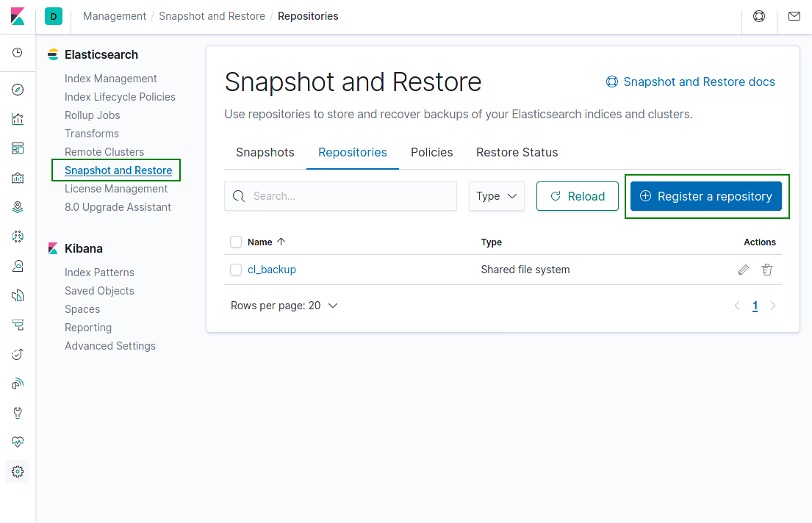
Task: Open Kibana Dashboard from the sidebar
Action: click(18, 148)
